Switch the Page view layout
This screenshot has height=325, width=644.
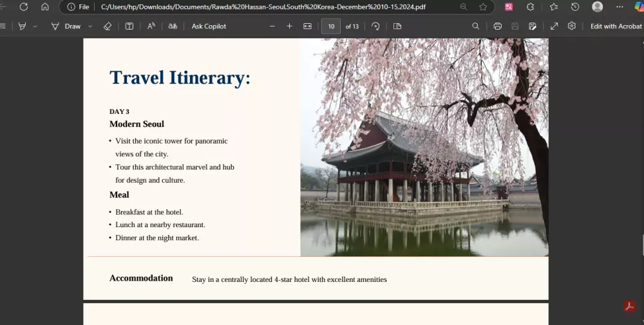point(397,26)
